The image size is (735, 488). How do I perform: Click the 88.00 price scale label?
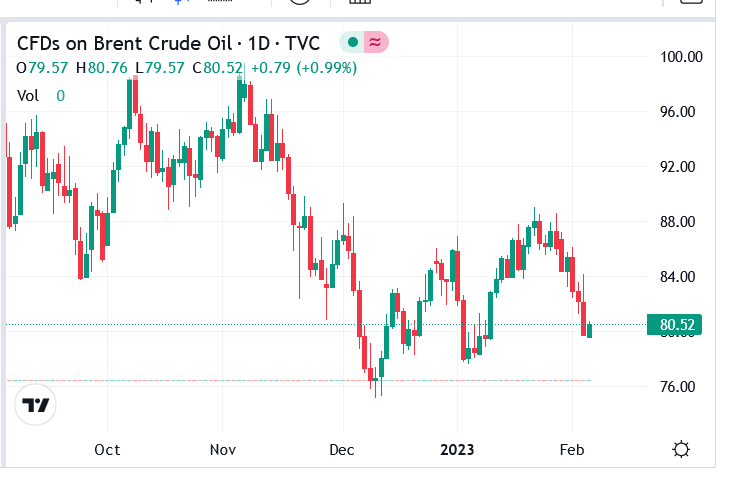click(x=677, y=222)
